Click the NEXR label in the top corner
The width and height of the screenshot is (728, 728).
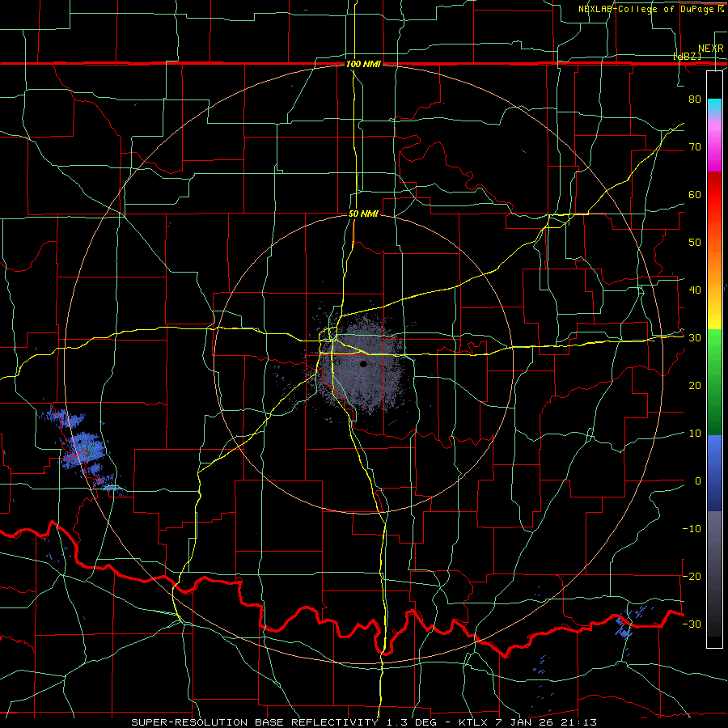710,49
